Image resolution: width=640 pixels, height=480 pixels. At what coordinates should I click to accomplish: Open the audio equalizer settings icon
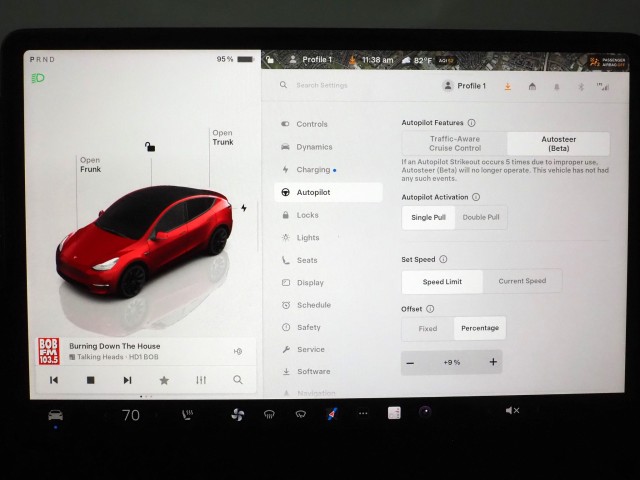201,380
